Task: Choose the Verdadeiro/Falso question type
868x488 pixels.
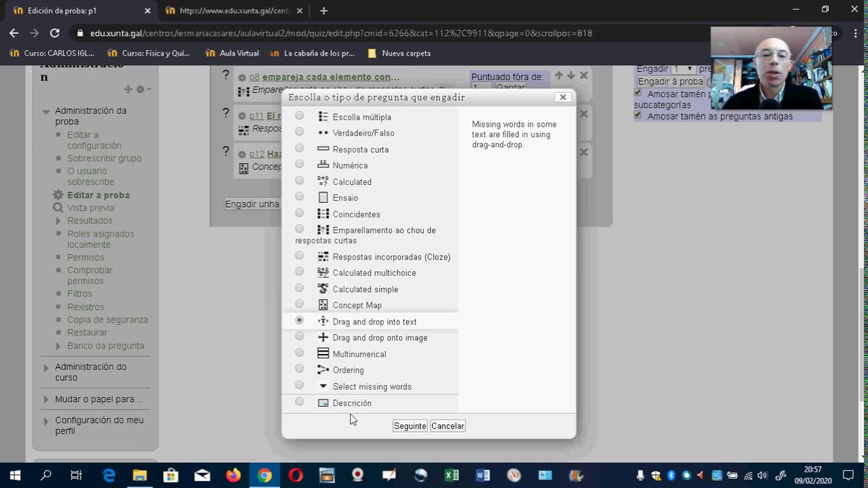Action: pyautogui.click(x=299, y=132)
